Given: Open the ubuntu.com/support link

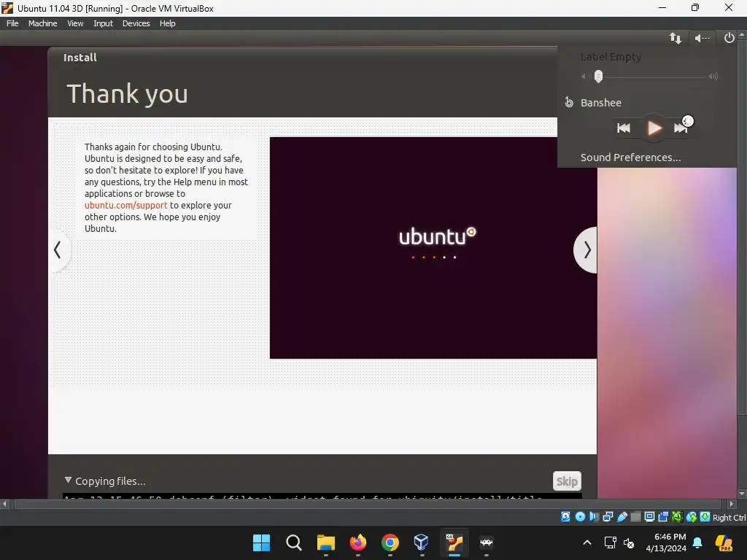Looking at the screenshot, I should [125, 205].
